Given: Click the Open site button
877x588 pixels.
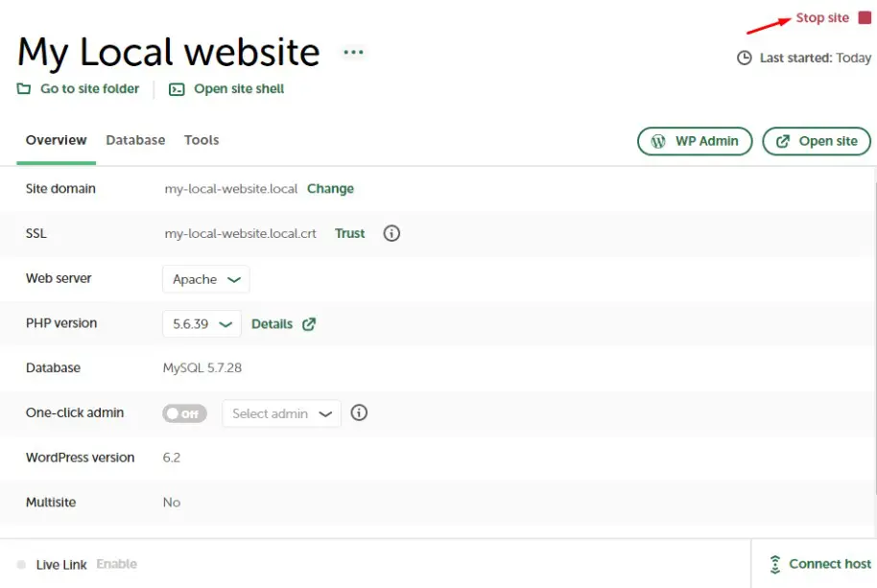Looking at the screenshot, I should 817,141.
